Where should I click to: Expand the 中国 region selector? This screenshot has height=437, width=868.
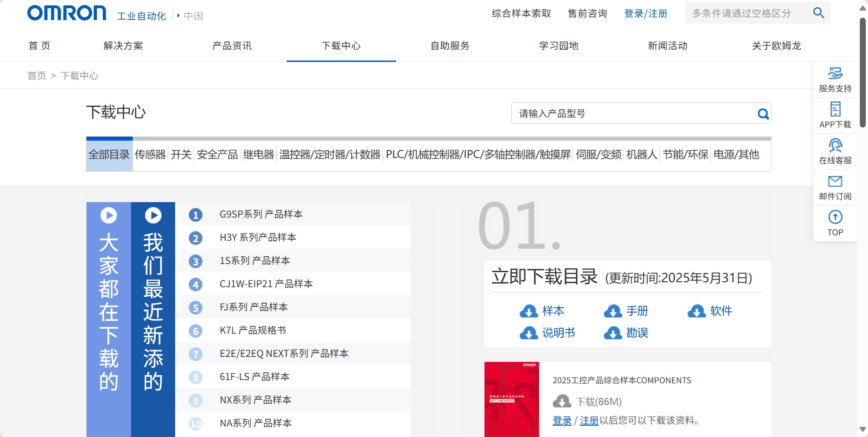coord(190,16)
